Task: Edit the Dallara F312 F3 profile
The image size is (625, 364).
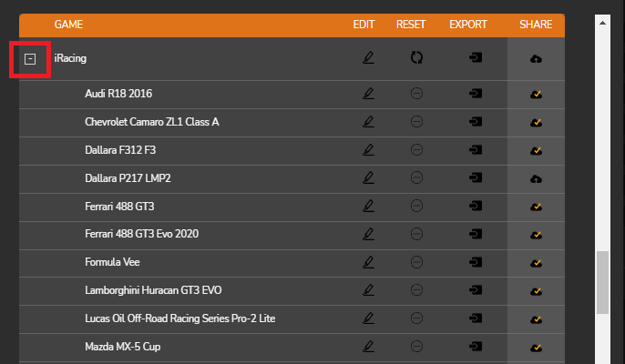Action: 368,150
